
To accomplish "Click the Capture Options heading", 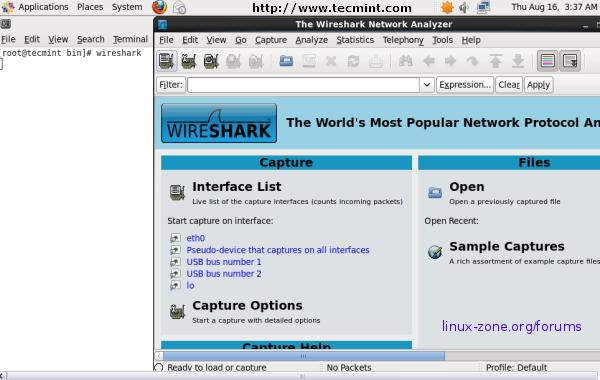I will pos(247,305).
